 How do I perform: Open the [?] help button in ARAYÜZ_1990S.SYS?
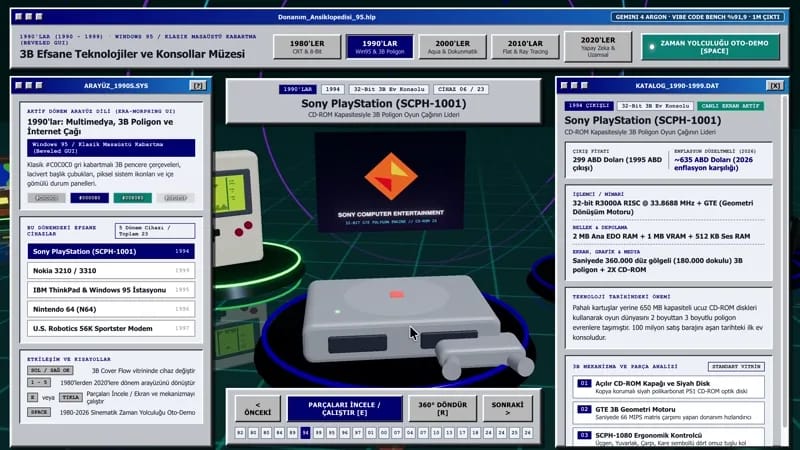[197, 86]
